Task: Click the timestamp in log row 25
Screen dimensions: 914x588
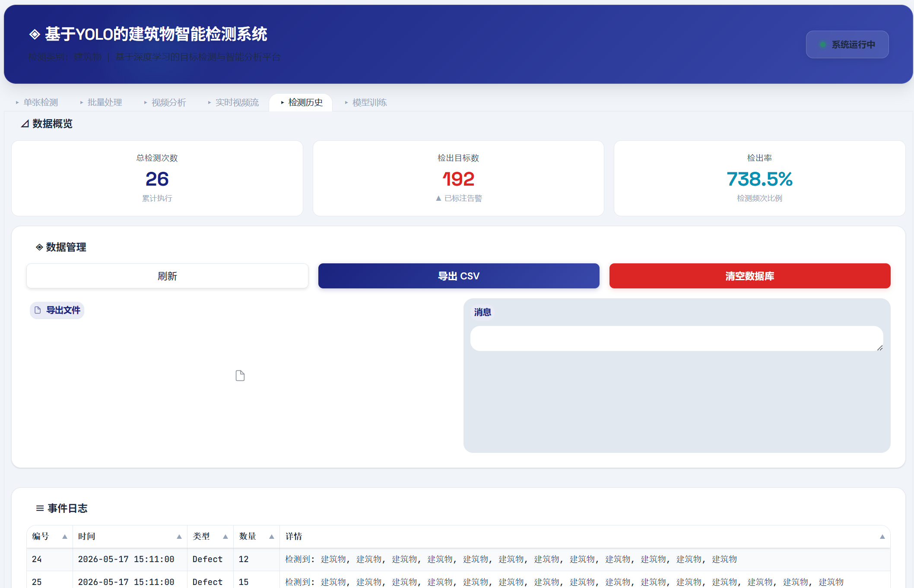Action: (x=126, y=582)
